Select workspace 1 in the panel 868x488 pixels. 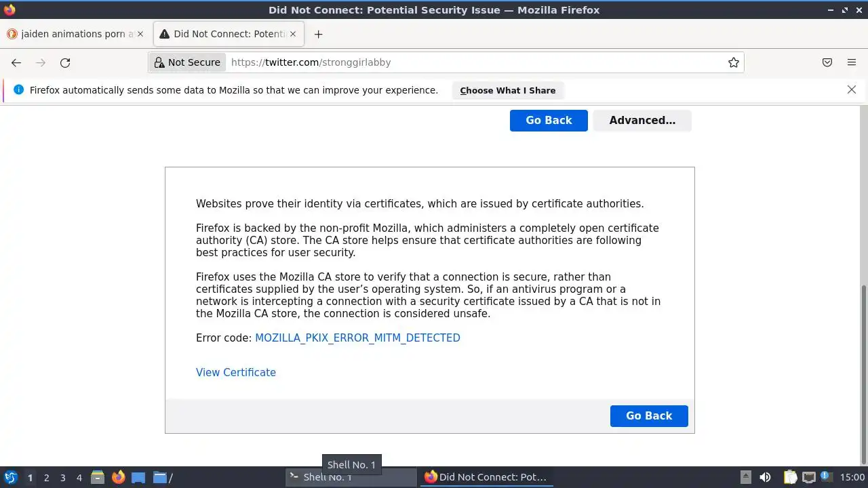pos(30,478)
